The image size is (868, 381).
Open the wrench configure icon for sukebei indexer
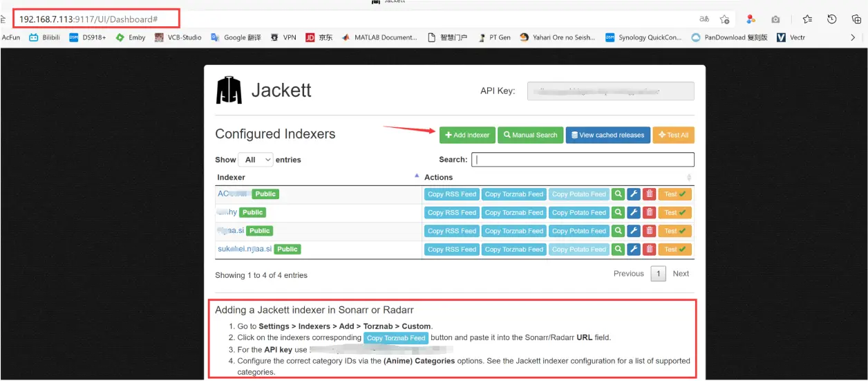click(634, 249)
